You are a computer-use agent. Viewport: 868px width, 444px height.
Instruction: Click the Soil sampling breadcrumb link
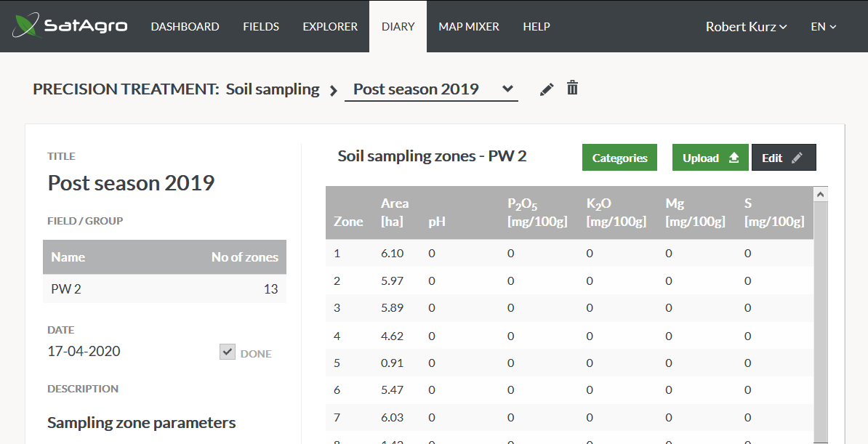coord(273,89)
